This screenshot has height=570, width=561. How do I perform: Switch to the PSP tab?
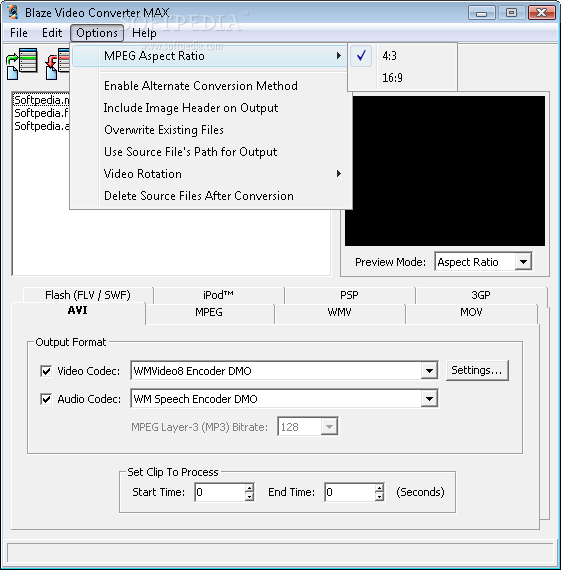349,295
